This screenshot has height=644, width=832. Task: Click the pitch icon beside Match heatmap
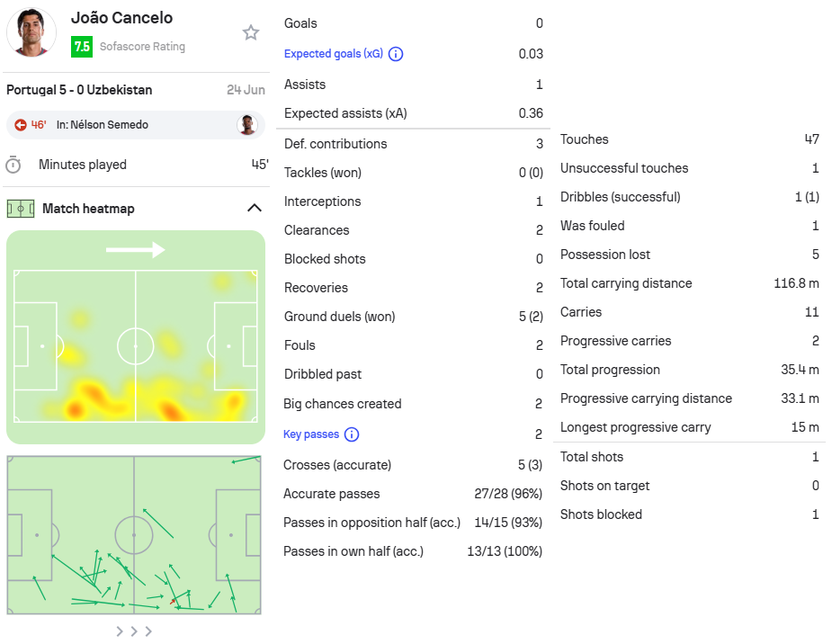[21, 209]
